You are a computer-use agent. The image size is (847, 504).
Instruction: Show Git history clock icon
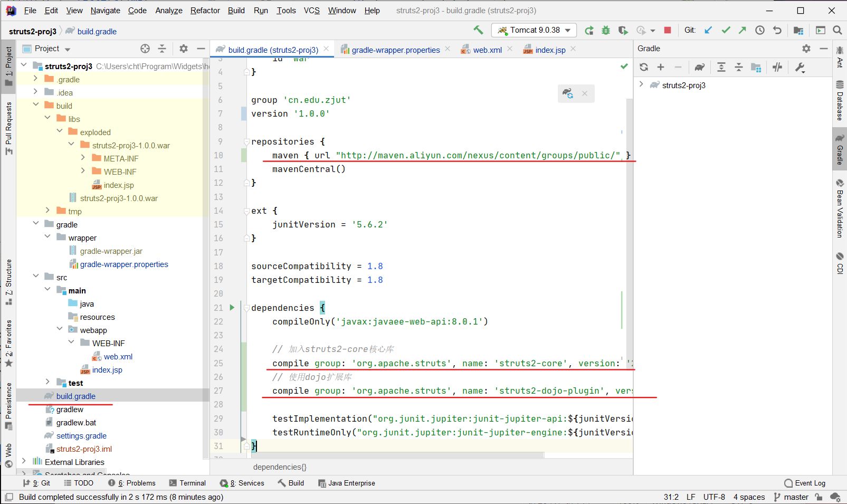[x=760, y=30]
